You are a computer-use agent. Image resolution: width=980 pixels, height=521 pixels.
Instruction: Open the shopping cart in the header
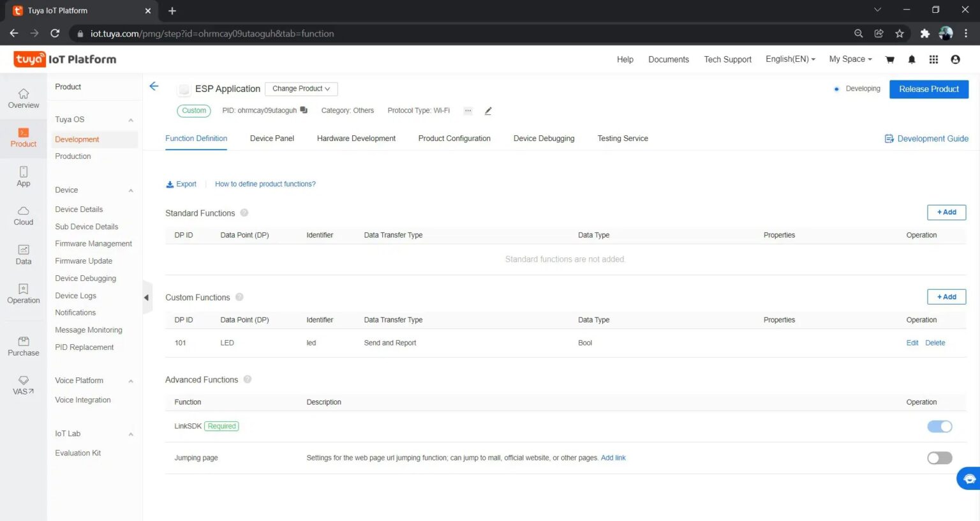tap(890, 59)
